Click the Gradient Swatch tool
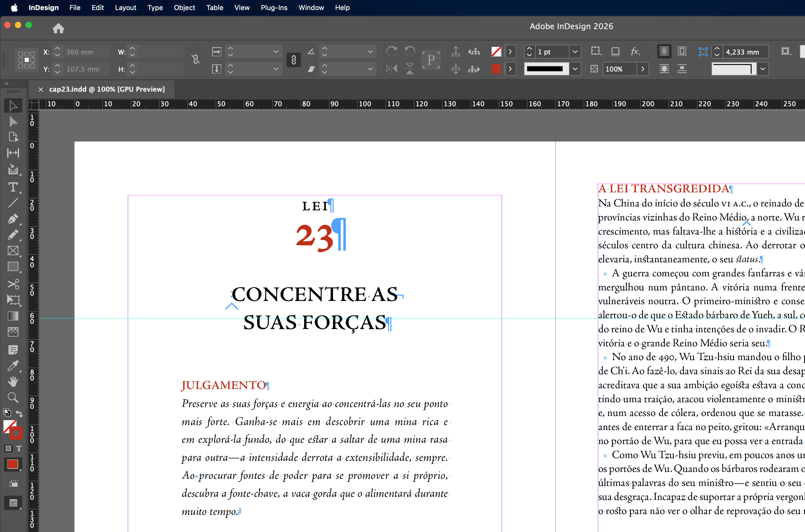This screenshot has width=805, height=532. pos(13,316)
